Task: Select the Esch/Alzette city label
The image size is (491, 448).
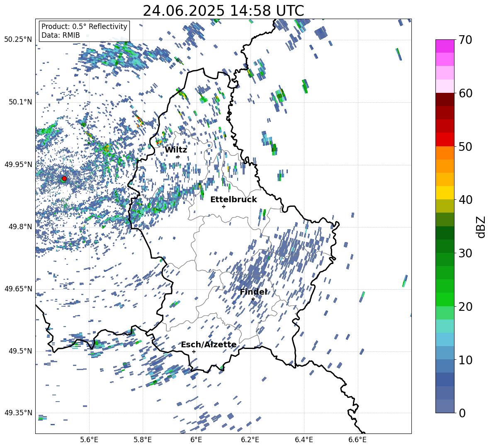Action: coord(209,345)
